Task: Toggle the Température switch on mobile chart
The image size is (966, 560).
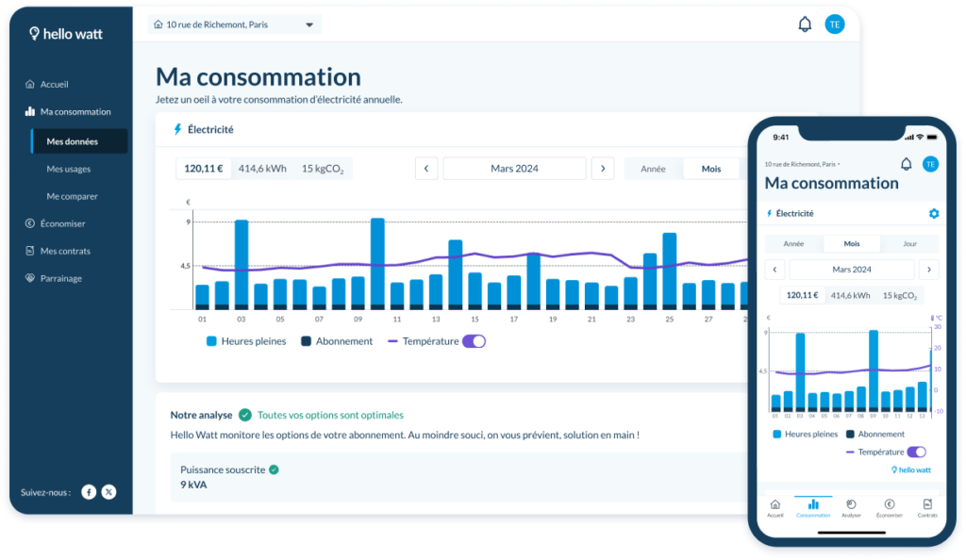Action: [x=916, y=453]
